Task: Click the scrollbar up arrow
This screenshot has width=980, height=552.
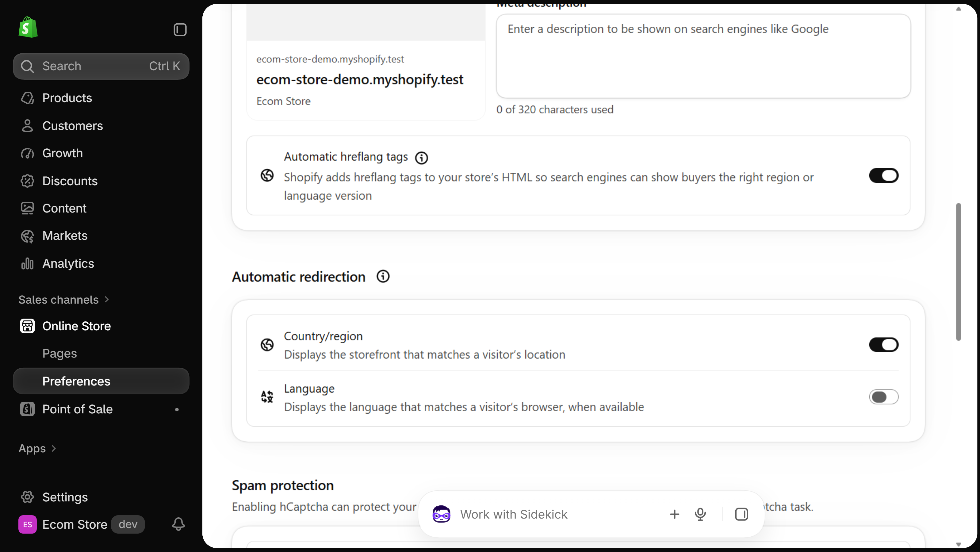Action: tap(959, 9)
